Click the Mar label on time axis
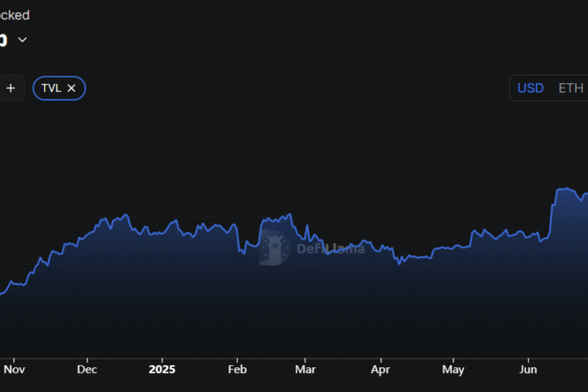588x392 pixels. (305, 369)
